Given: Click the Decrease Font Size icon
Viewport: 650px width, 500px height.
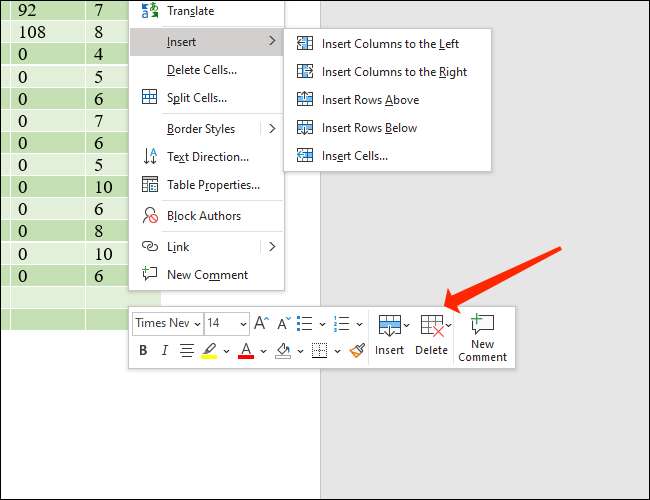Looking at the screenshot, I should (x=284, y=323).
